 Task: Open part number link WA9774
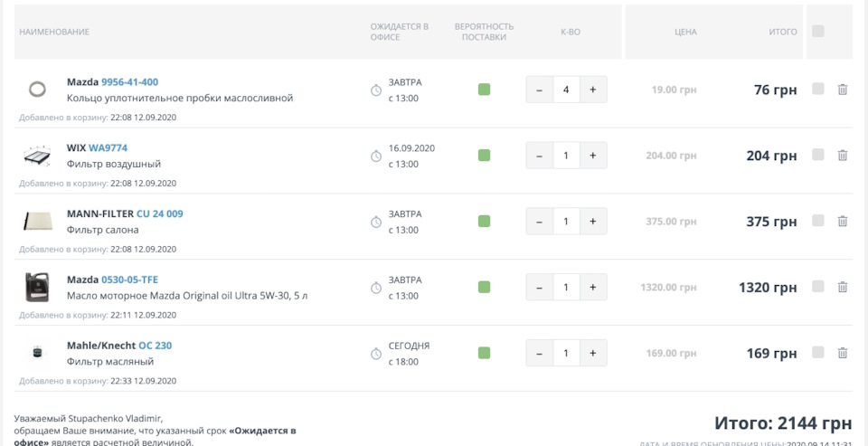coord(108,148)
